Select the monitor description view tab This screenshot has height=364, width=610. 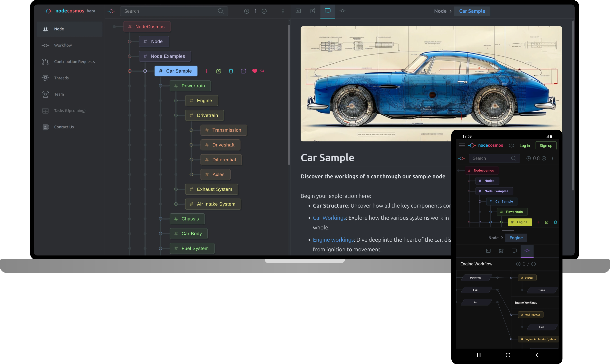(x=328, y=11)
